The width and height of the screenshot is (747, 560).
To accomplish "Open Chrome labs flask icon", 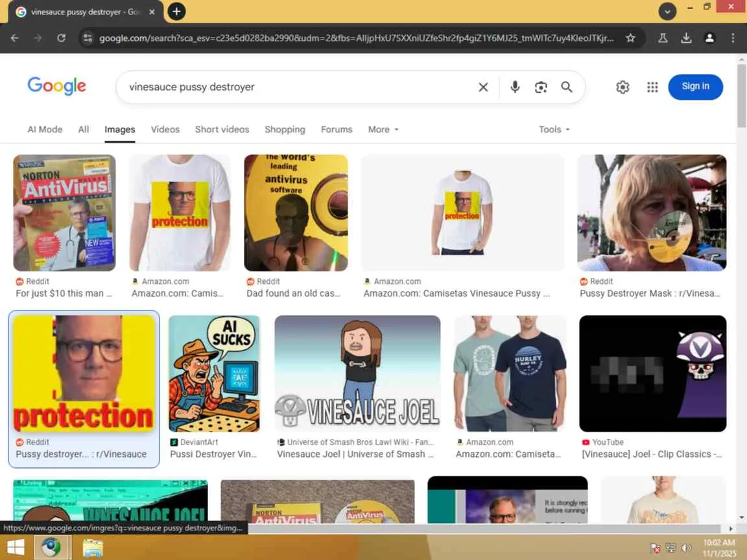I will (x=663, y=38).
